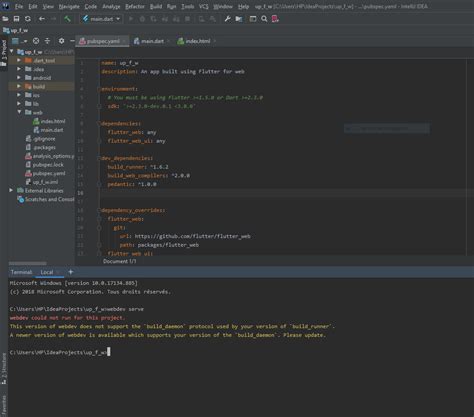Collapse the web folder

19,112
